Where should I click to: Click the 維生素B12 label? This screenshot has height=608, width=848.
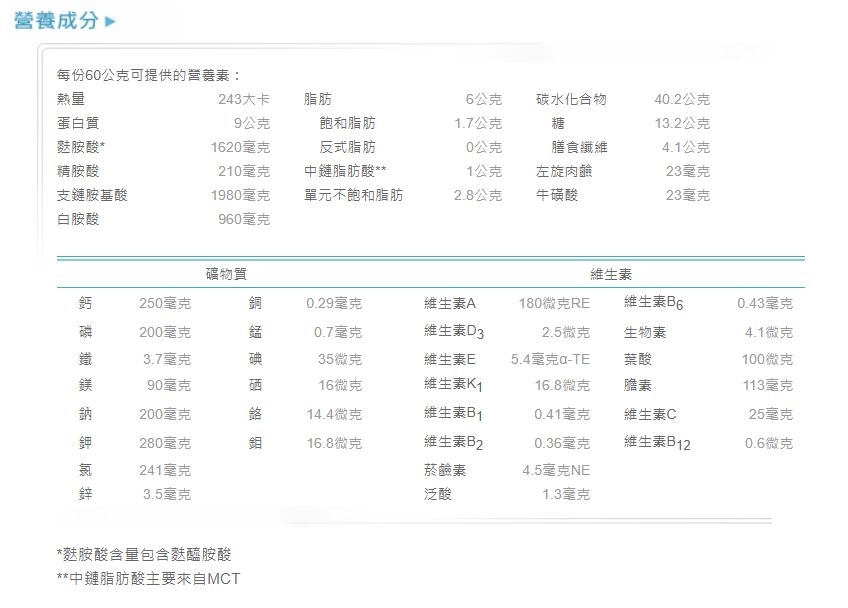click(x=657, y=443)
